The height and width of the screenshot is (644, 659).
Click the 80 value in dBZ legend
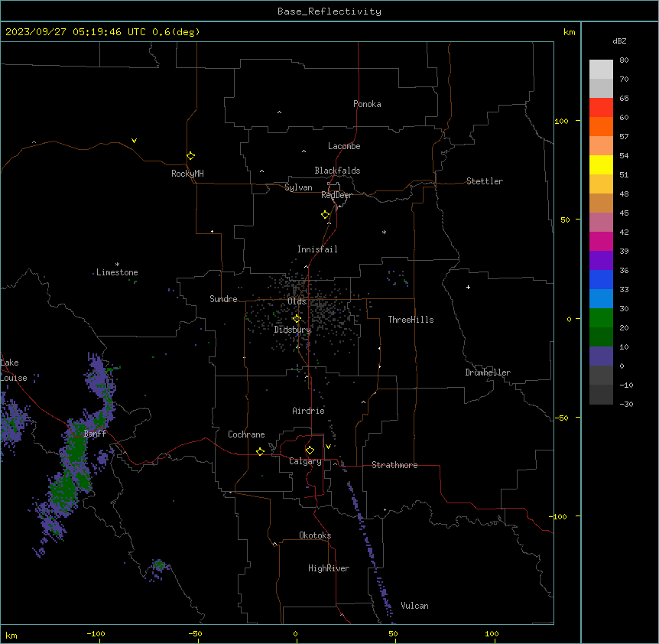click(x=624, y=60)
